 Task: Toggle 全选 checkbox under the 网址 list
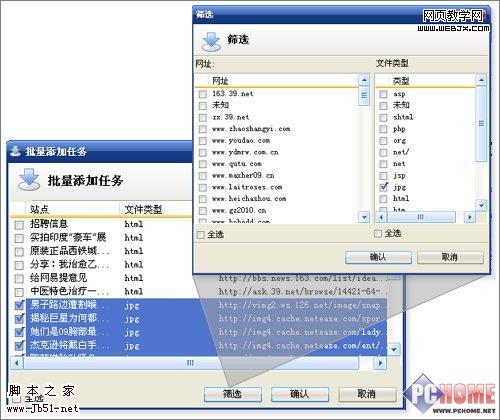pyautogui.click(x=201, y=235)
